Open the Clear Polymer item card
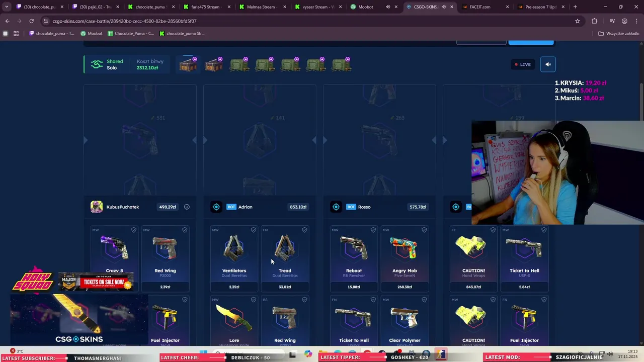The image size is (644, 362). pyautogui.click(x=405, y=321)
